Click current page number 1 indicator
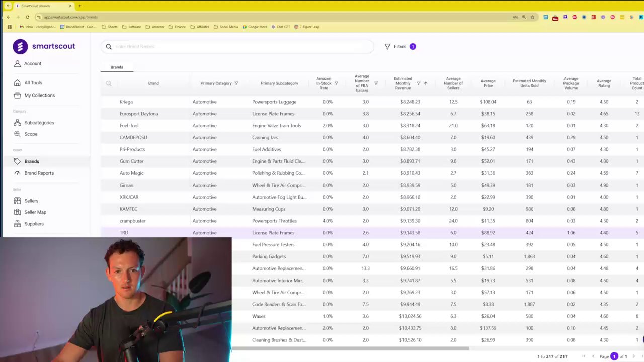644x362 pixels. (x=614, y=356)
